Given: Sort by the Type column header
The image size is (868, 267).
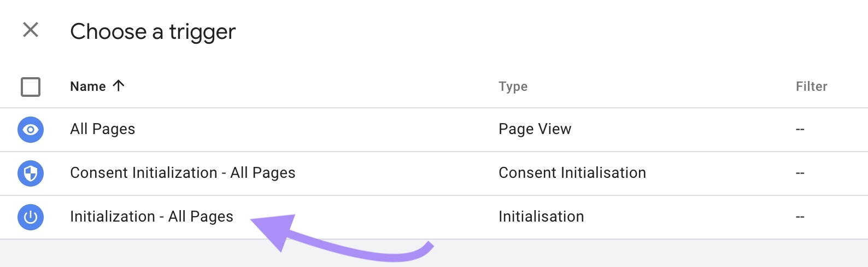Looking at the screenshot, I should click(x=513, y=86).
